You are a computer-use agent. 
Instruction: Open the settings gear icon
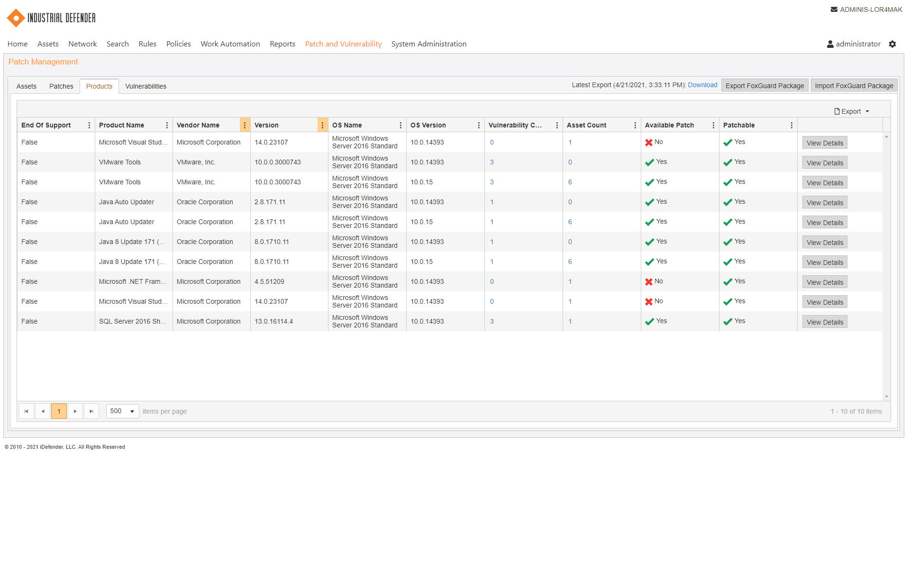[893, 44]
